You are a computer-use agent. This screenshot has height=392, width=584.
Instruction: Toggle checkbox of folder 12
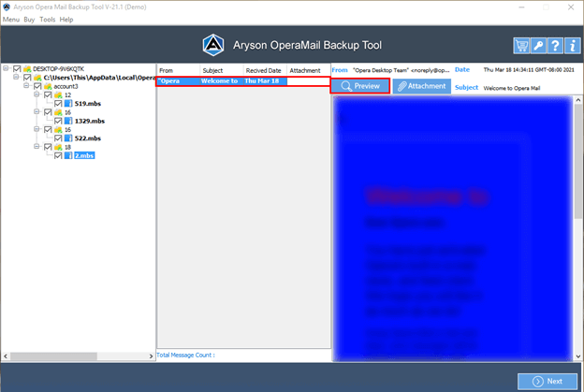pyautogui.click(x=48, y=94)
